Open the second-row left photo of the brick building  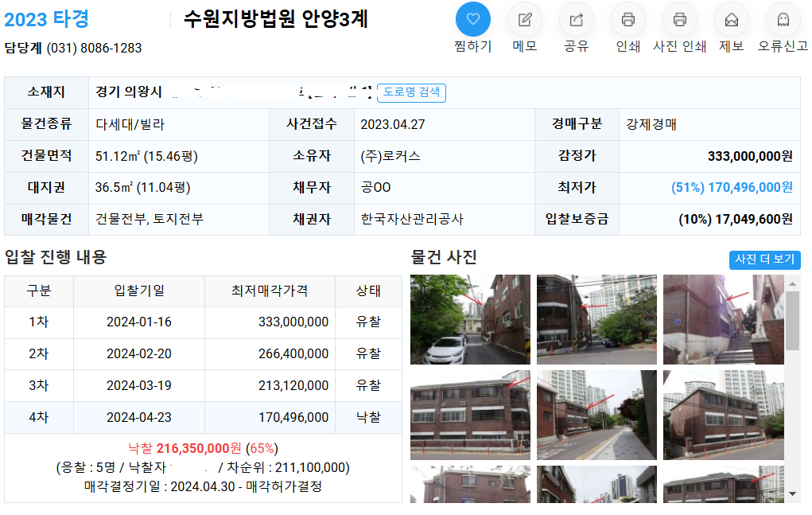470,415
